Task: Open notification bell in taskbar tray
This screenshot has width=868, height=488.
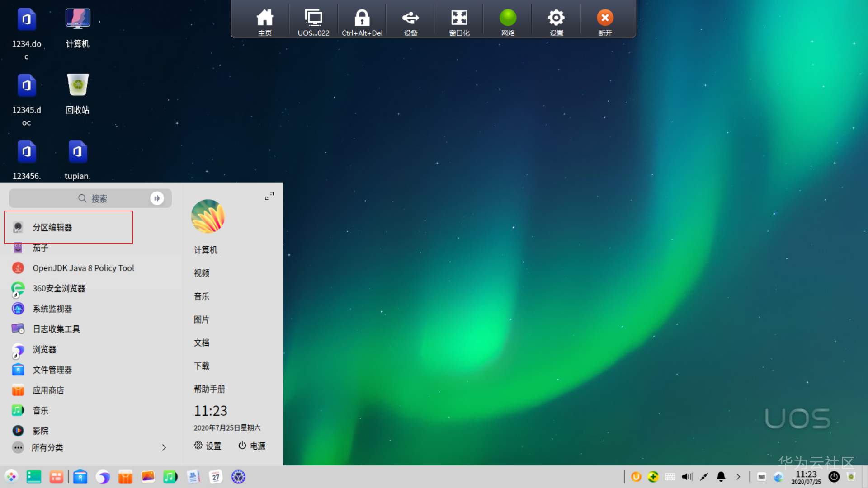Action: [x=721, y=477]
